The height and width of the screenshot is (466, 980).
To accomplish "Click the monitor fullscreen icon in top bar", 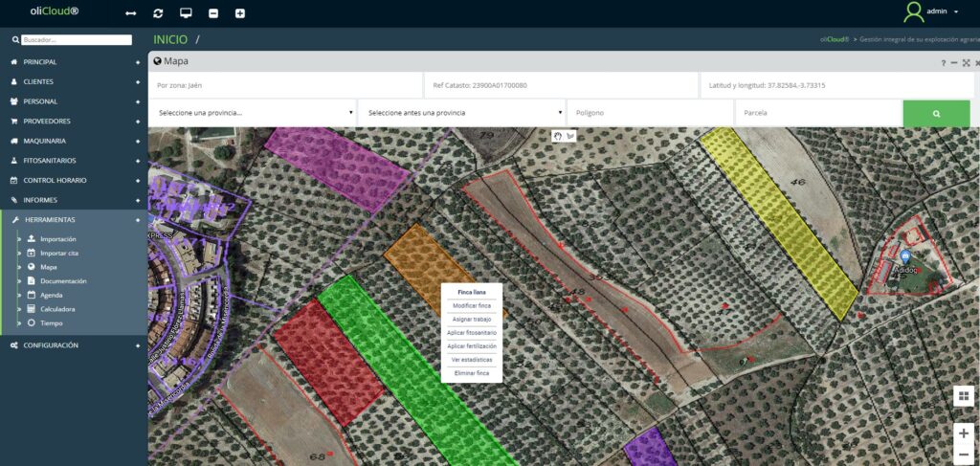I will (186, 13).
